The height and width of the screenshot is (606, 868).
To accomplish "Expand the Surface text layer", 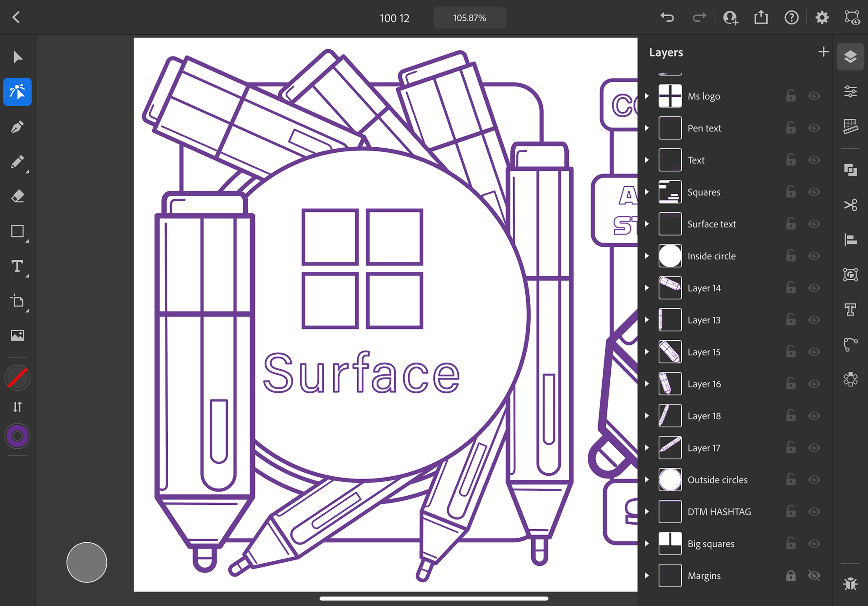I will click(647, 224).
